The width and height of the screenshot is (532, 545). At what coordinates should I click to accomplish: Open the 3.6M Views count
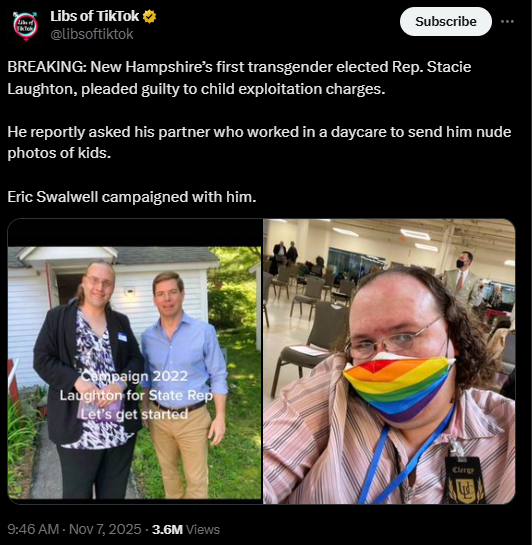point(186,529)
